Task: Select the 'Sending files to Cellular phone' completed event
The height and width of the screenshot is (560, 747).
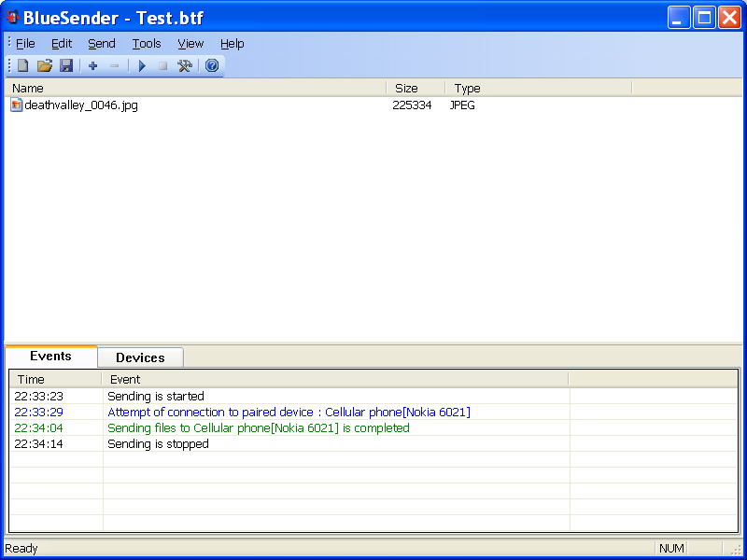Action: coord(259,428)
